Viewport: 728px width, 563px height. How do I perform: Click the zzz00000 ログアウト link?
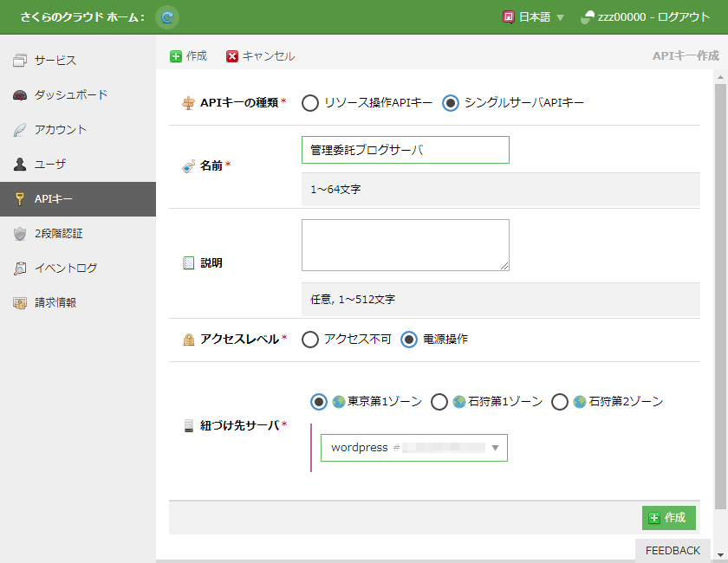[646, 17]
